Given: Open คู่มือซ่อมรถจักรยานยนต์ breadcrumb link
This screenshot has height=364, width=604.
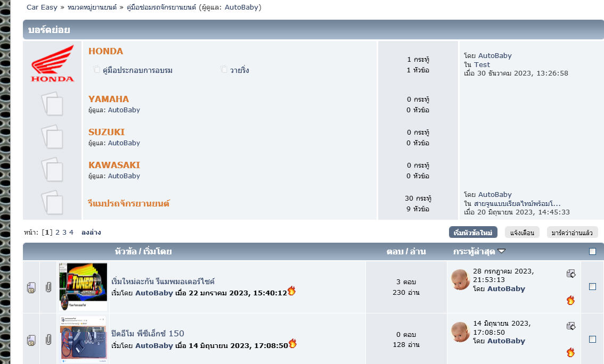Looking at the screenshot, I should point(161,7).
